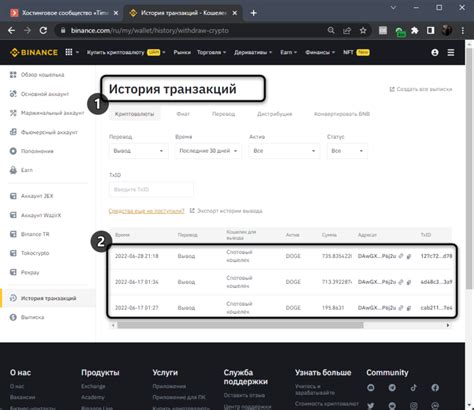Open the Facebook icon in Community footer

click(435, 388)
